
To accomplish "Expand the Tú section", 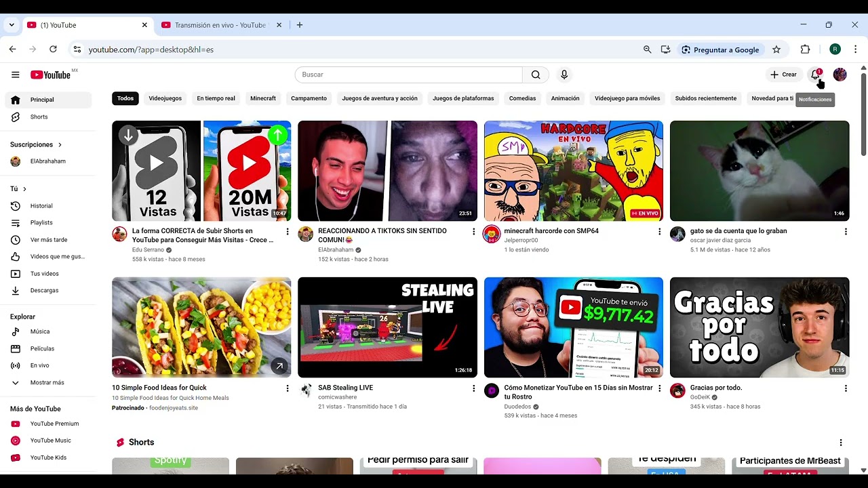I will (x=18, y=189).
